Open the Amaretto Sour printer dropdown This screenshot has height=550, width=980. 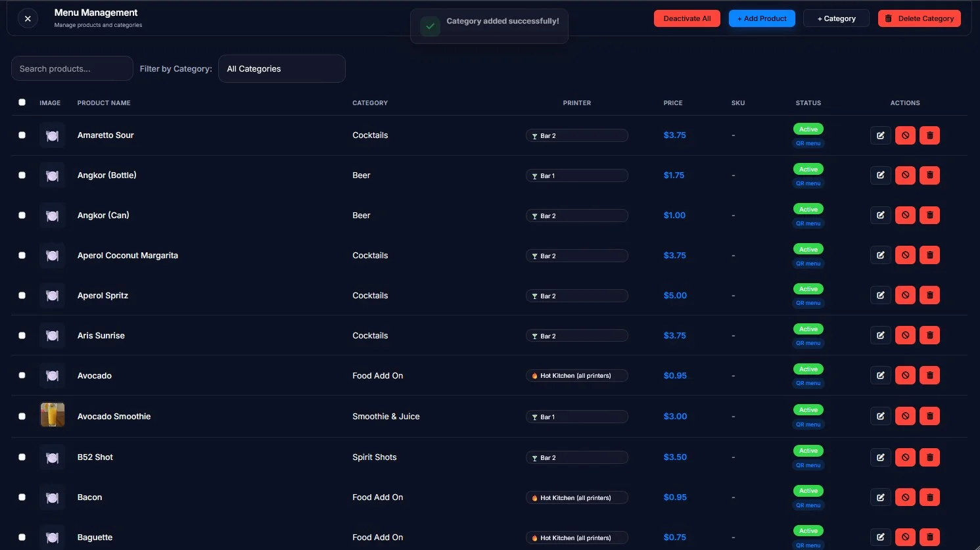click(576, 136)
